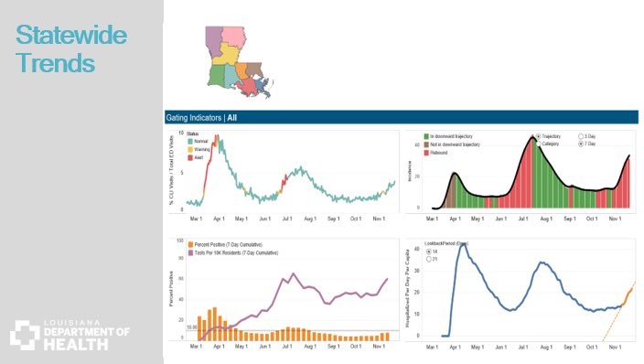This screenshot has height=364, width=644.
Task: Click the Warning status yellow legend swatch
Action: pos(190,150)
